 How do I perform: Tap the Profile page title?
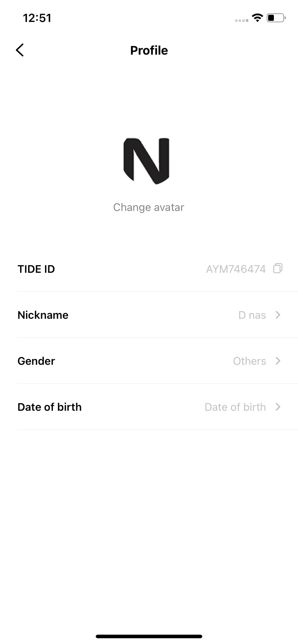(x=149, y=50)
